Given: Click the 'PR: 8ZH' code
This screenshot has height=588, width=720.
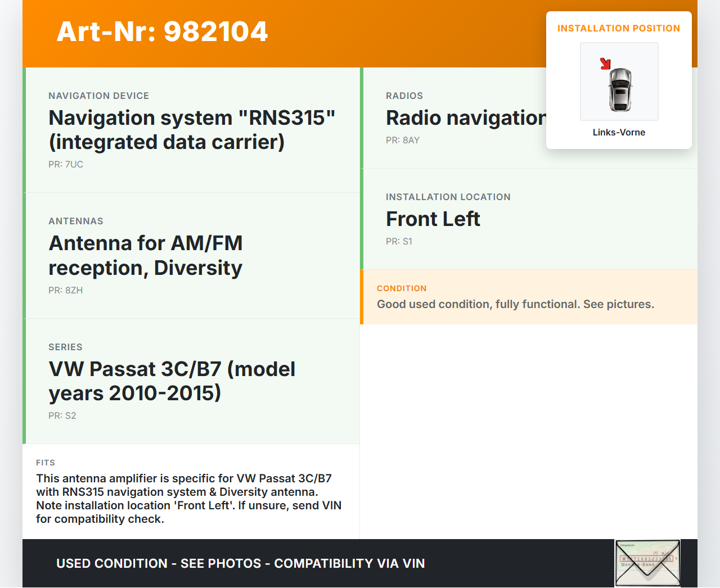Looking at the screenshot, I should click(66, 291).
